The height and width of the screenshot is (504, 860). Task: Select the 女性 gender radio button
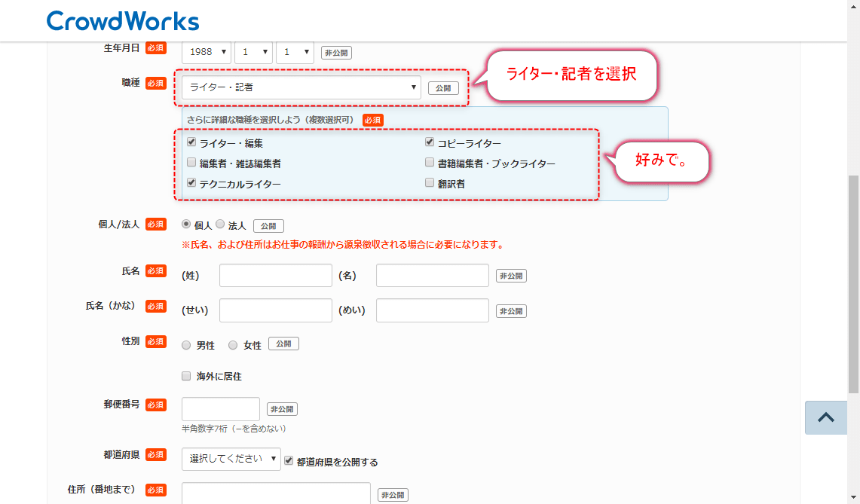[x=233, y=345]
